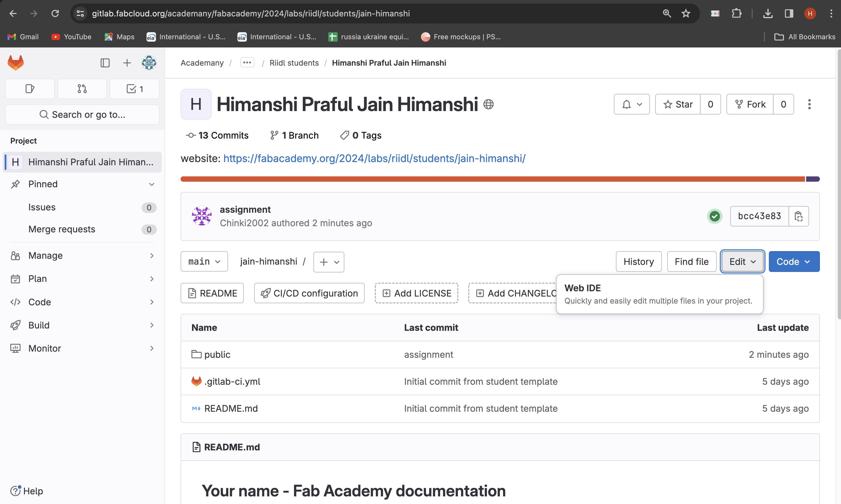This screenshot has height=504, width=841.
Task: Click the create new plus icon in sidebar
Action: pos(127,63)
